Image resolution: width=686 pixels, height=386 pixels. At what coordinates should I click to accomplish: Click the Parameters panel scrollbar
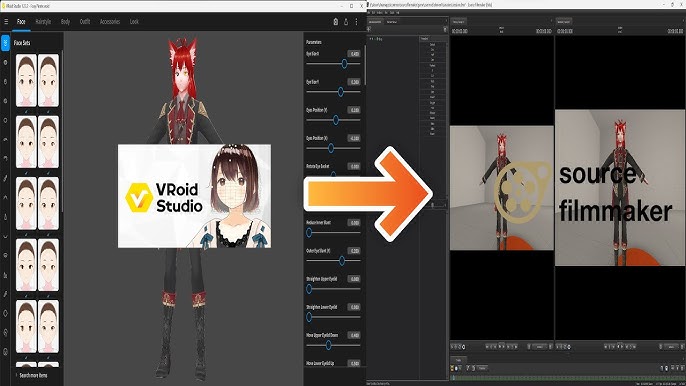click(365, 66)
